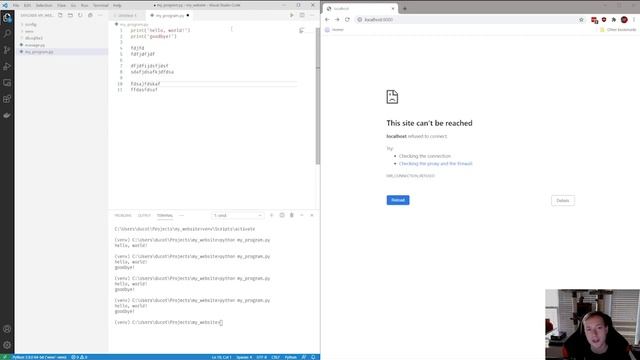
Task: Bookmark this page with the star icon
Action: tap(581, 20)
